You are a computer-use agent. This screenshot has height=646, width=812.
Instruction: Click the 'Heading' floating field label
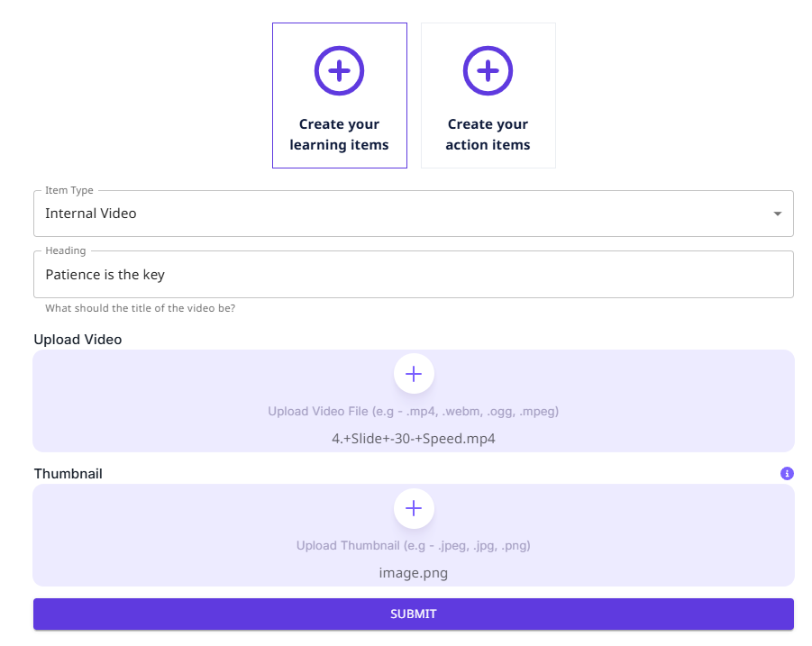point(66,250)
